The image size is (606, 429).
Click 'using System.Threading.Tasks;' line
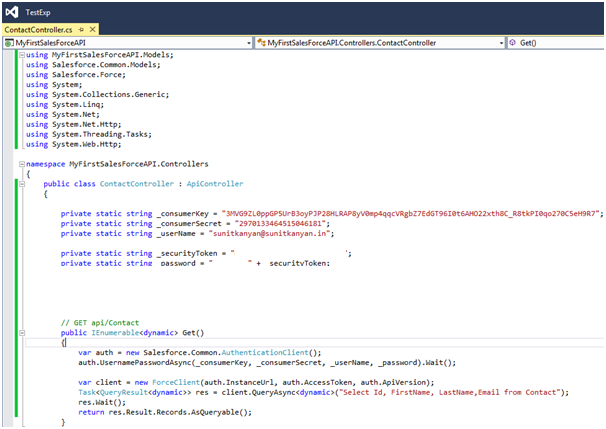pos(89,134)
